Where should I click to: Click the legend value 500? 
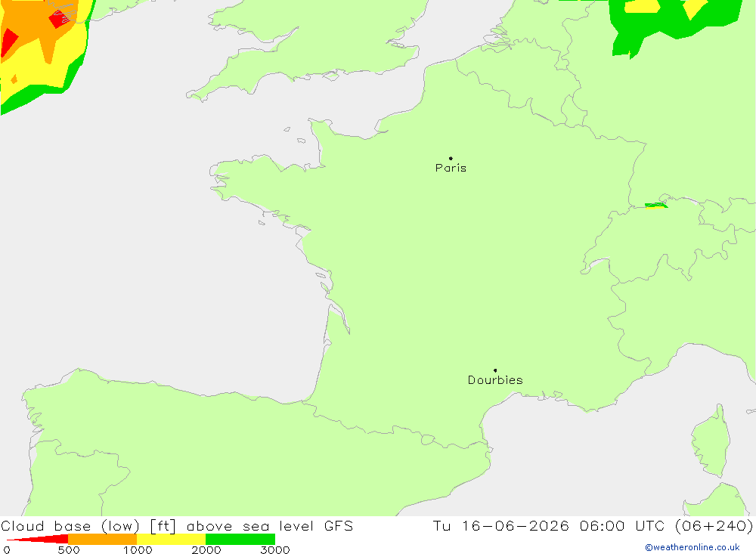coord(69,549)
